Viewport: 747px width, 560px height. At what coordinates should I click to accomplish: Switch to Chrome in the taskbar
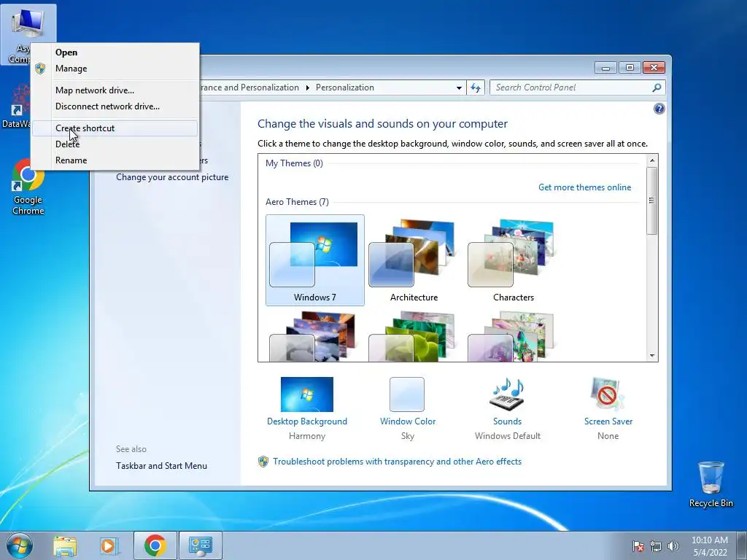155,545
